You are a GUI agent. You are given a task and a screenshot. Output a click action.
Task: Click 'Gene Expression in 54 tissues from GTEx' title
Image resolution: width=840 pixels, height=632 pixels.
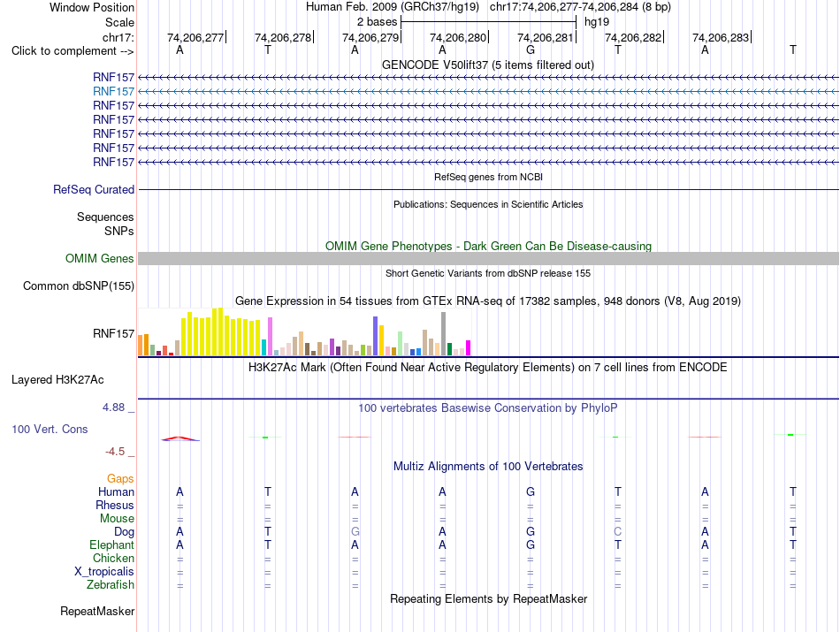tap(488, 301)
